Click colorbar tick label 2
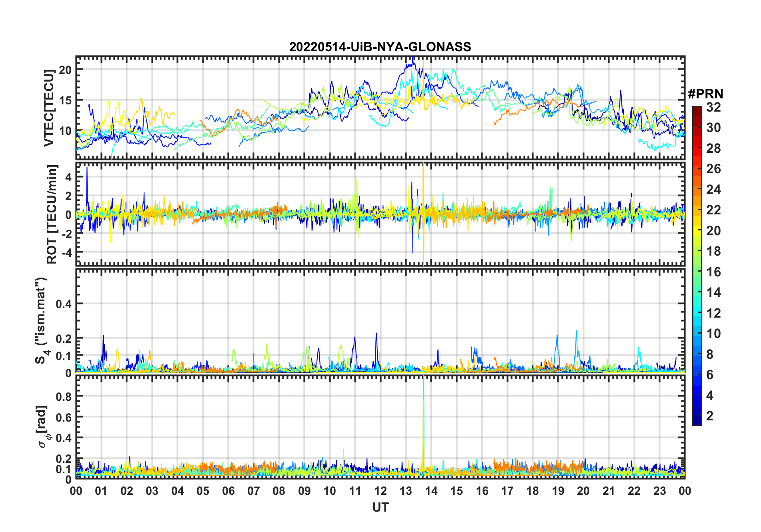The width and height of the screenshot is (761, 532). coord(710,416)
